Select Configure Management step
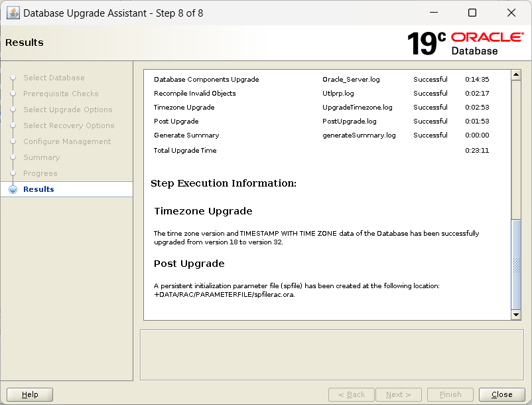Screen dimensions: 532x405 click(x=67, y=141)
